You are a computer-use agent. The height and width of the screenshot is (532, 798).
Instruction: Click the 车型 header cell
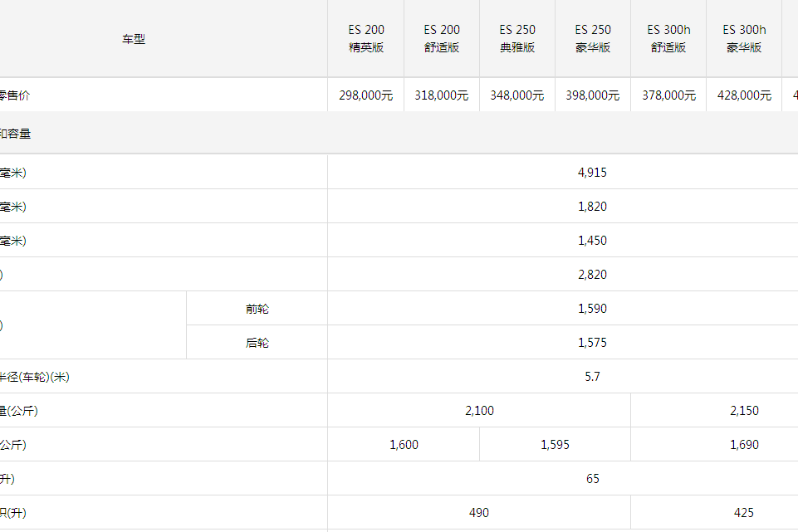133,39
